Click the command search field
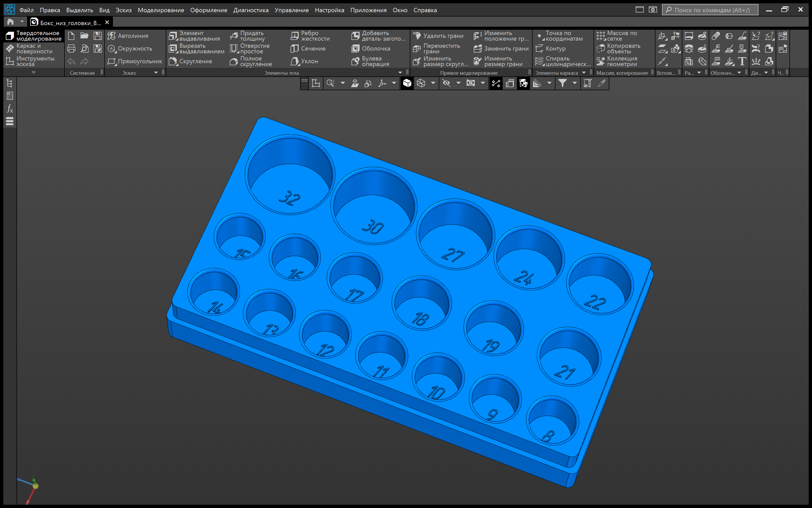 [x=710, y=10]
